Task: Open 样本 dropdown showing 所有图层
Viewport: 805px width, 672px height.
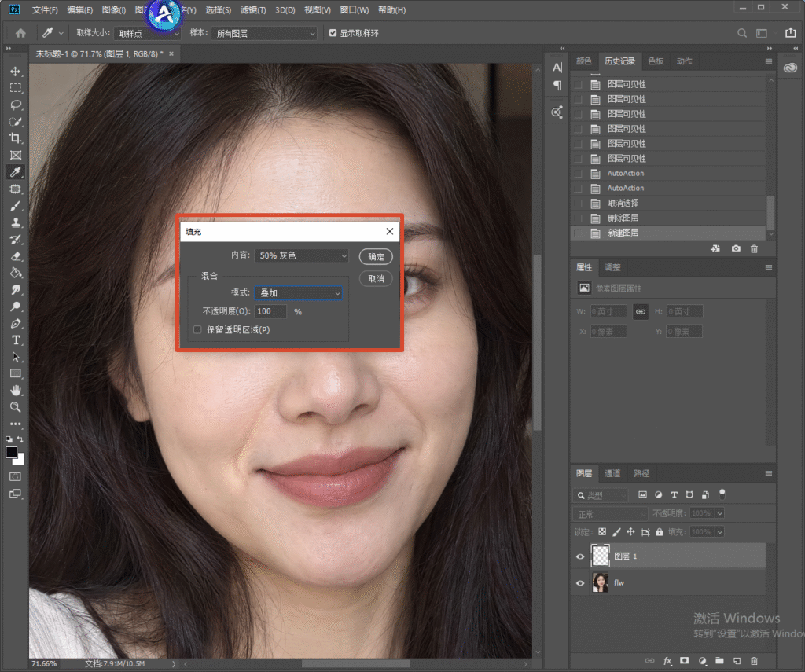Action: click(264, 33)
